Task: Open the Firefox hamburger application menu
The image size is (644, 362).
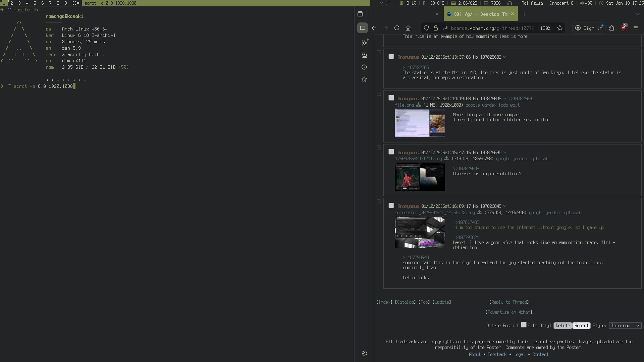Action: coord(636,28)
